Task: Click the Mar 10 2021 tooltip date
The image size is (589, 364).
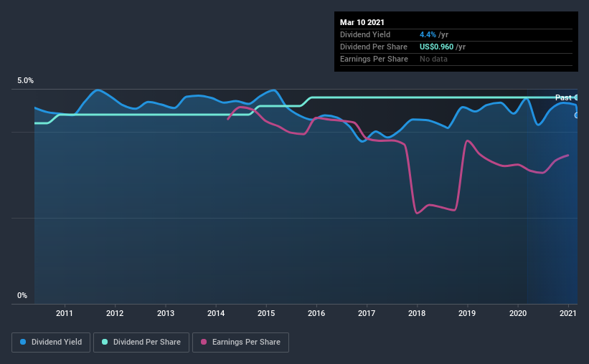Action: click(362, 22)
